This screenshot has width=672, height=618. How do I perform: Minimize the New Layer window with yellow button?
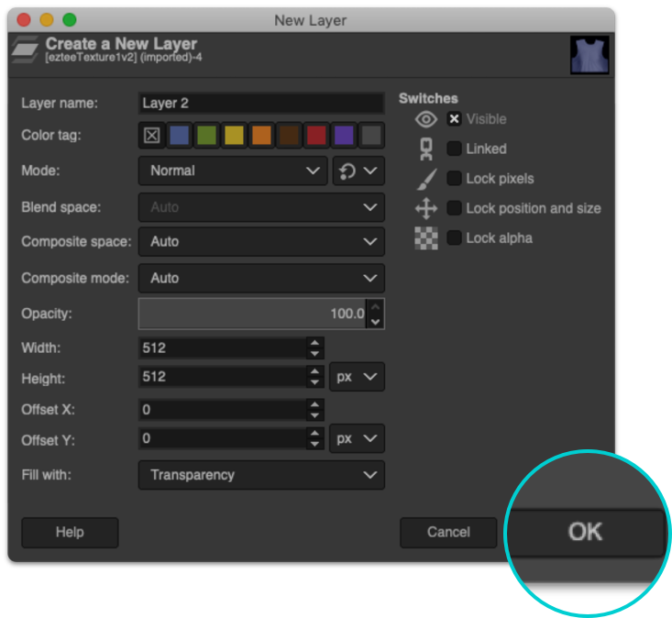[46, 20]
